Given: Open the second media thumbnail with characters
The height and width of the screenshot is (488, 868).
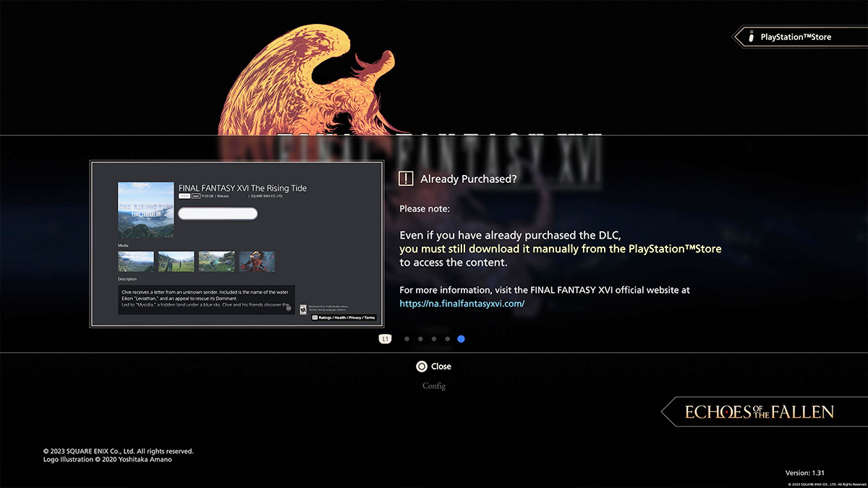Looking at the screenshot, I should coord(176,261).
